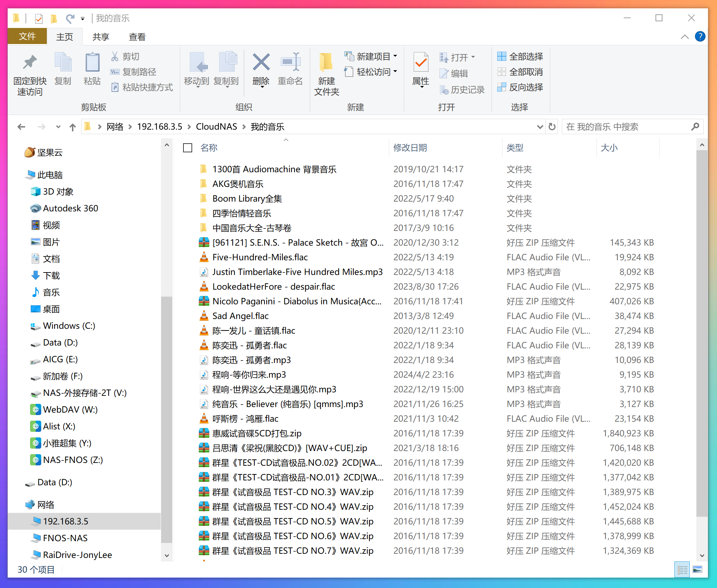717x588 pixels.
Task: Click the Paste (粘贴) icon
Action: point(92,69)
